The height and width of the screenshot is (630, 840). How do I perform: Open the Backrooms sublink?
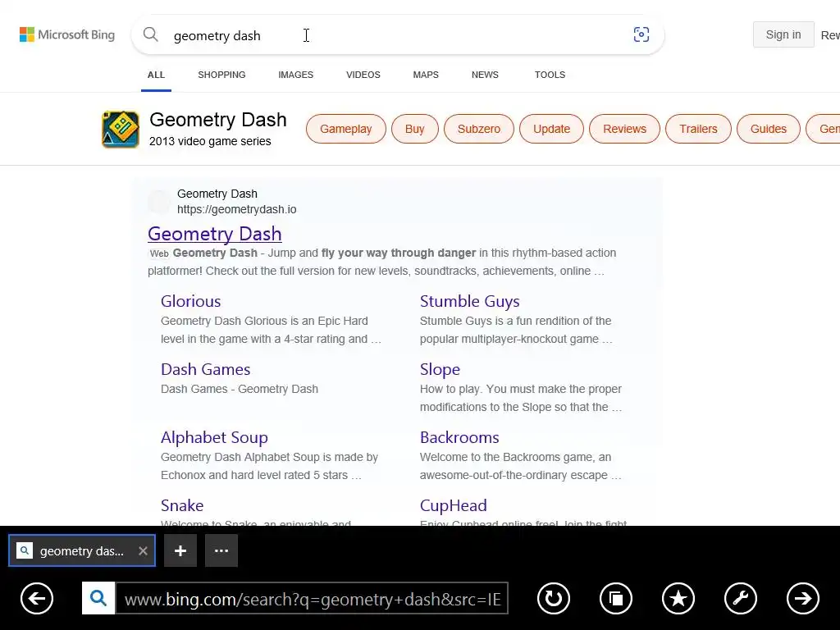[x=459, y=437]
